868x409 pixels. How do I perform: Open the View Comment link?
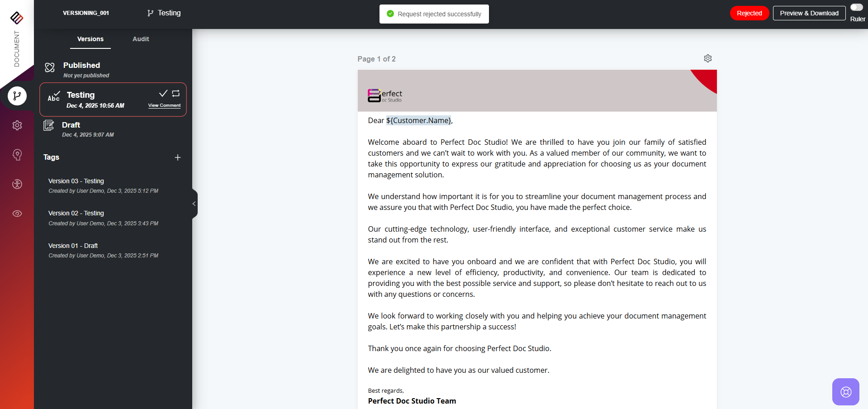pos(164,105)
